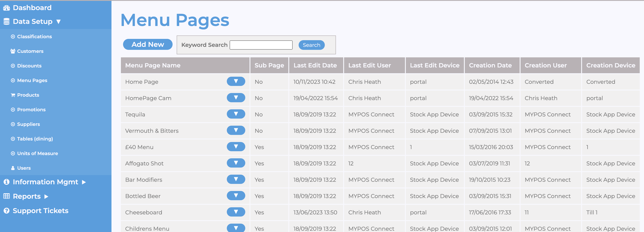This screenshot has width=644, height=232.
Task: Click the Products cart icon
Action: tap(13, 95)
